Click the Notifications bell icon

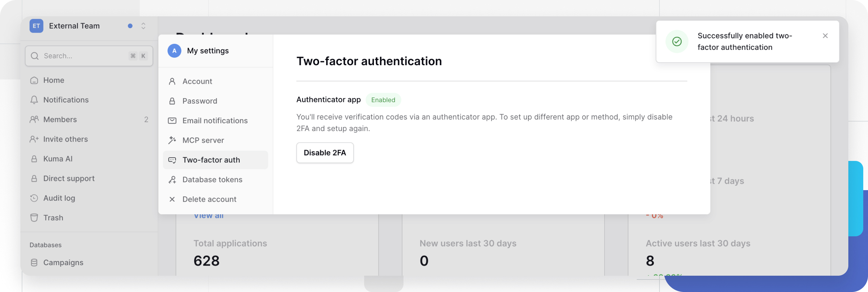tap(34, 100)
